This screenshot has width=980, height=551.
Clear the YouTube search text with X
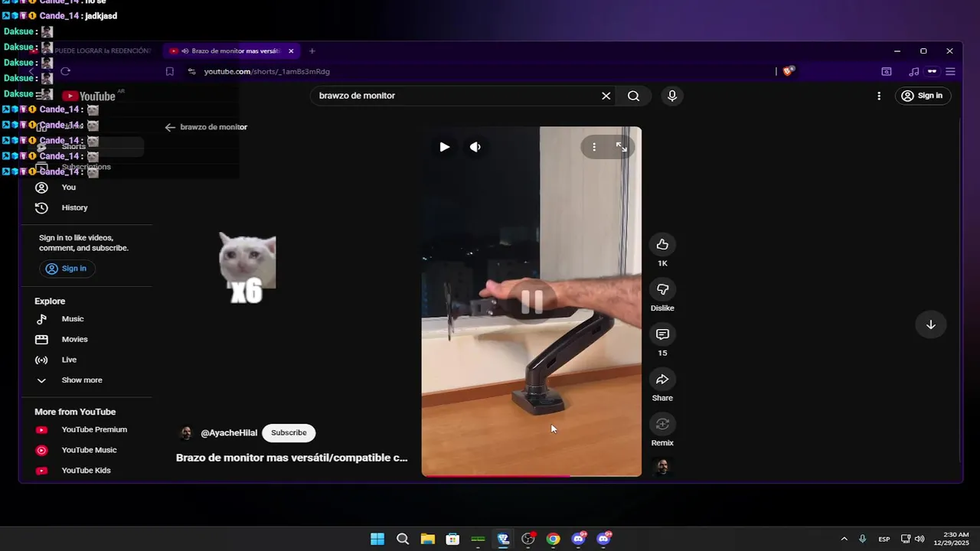pyautogui.click(x=606, y=96)
